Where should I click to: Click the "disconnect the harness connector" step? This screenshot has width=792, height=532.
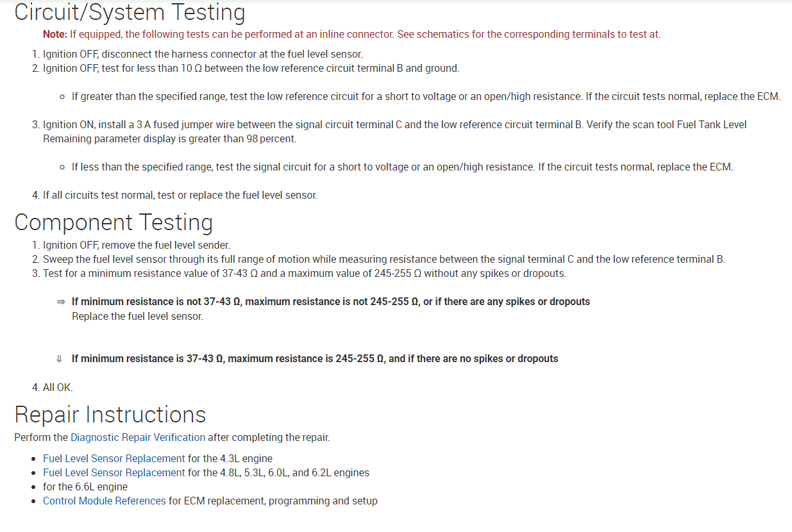pyautogui.click(x=203, y=54)
